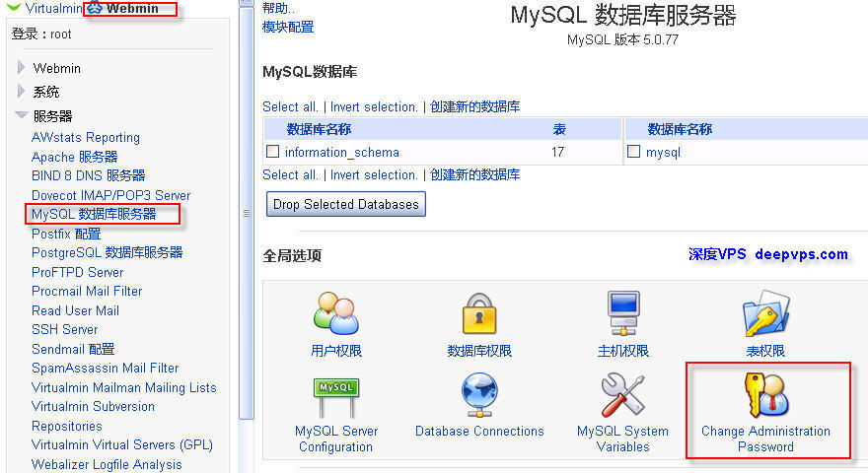Click the Drop Selected Databases button
The image size is (868, 473).
pos(346,204)
